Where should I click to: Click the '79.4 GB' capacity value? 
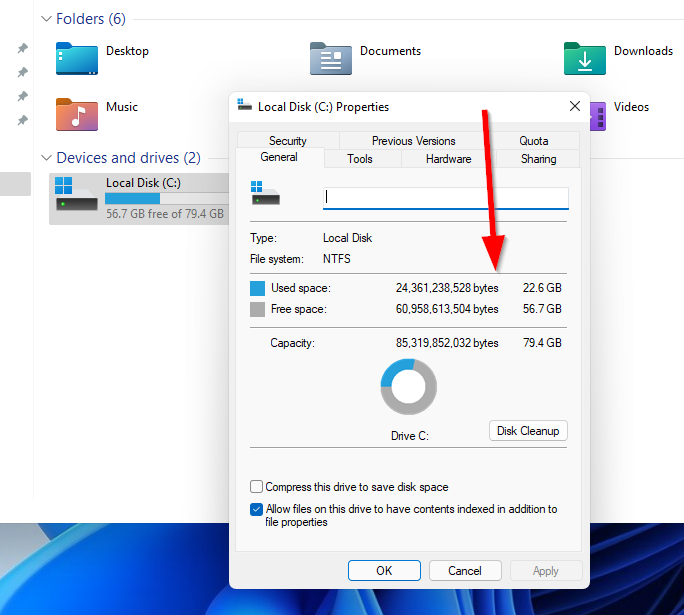click(x=542, y=343)
